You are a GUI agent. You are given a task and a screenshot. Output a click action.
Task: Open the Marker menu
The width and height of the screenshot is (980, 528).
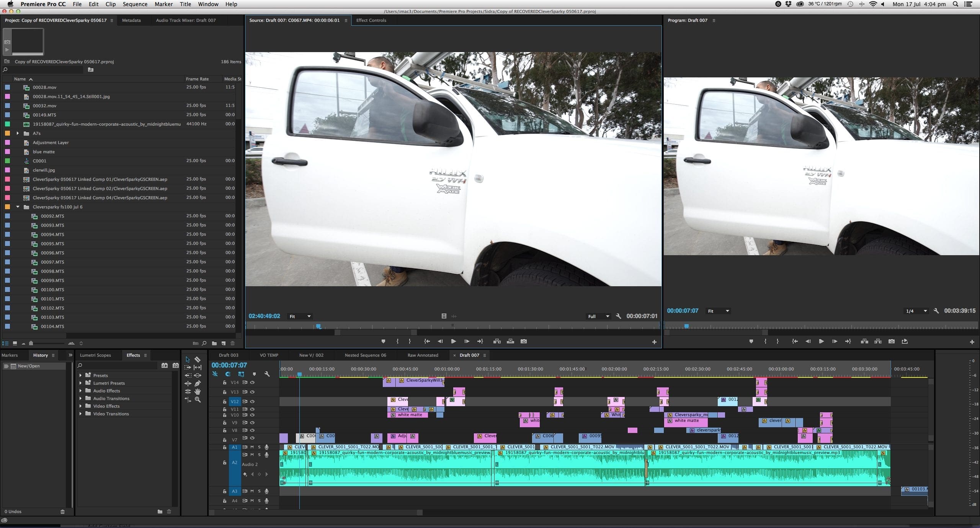tap(163, 4)
